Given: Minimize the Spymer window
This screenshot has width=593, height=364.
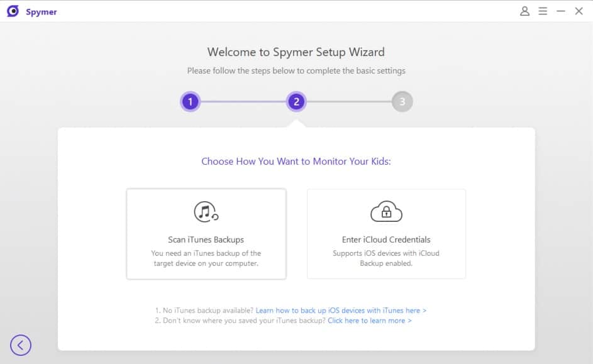Looking at the screenshot, I should [x=561, y=11].
